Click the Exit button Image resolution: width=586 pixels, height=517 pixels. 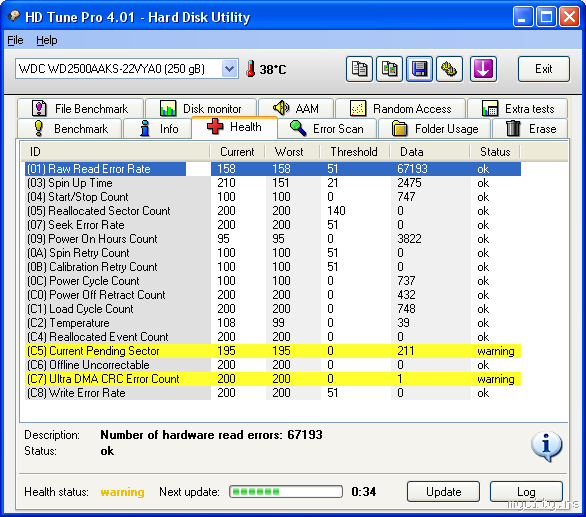544,69
